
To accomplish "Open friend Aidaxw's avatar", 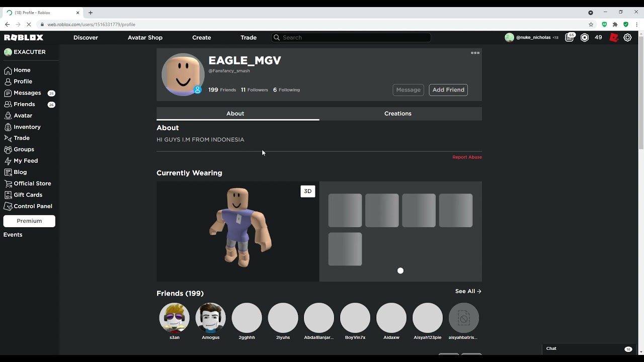I will point(391,318).
